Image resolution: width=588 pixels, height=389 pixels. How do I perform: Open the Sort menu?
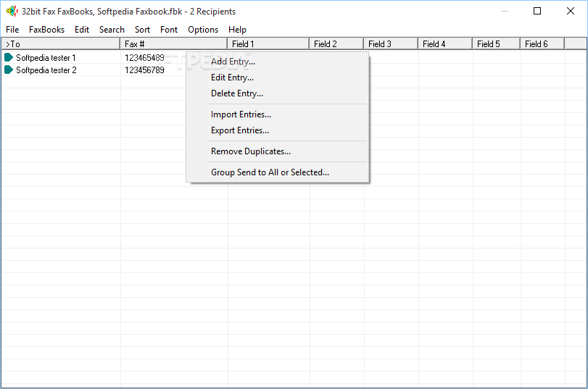tap(142, 30)
